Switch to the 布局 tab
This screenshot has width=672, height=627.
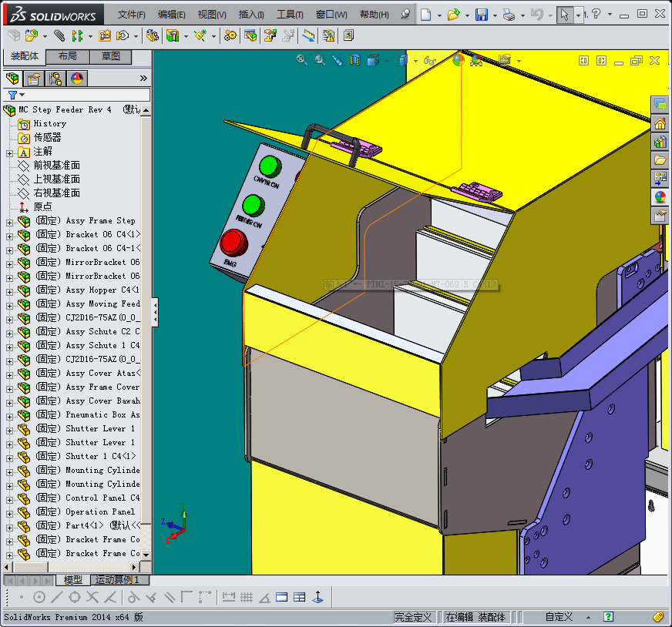67,56
